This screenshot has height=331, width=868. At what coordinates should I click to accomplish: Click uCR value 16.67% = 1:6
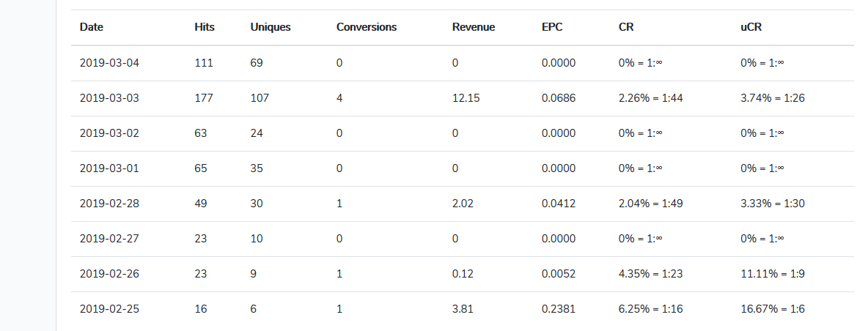[x=773, y=309]
